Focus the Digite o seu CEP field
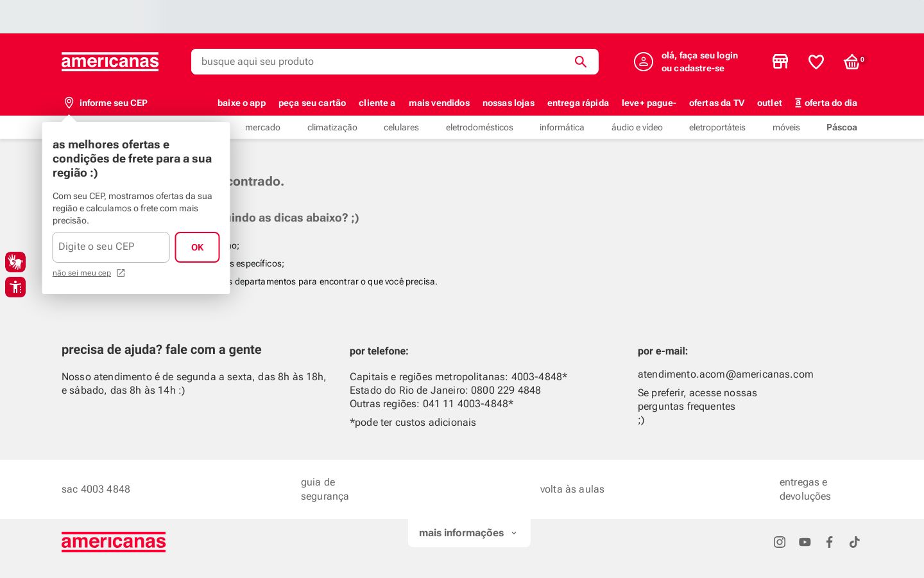Screen dimensions: 924x578 111,247
